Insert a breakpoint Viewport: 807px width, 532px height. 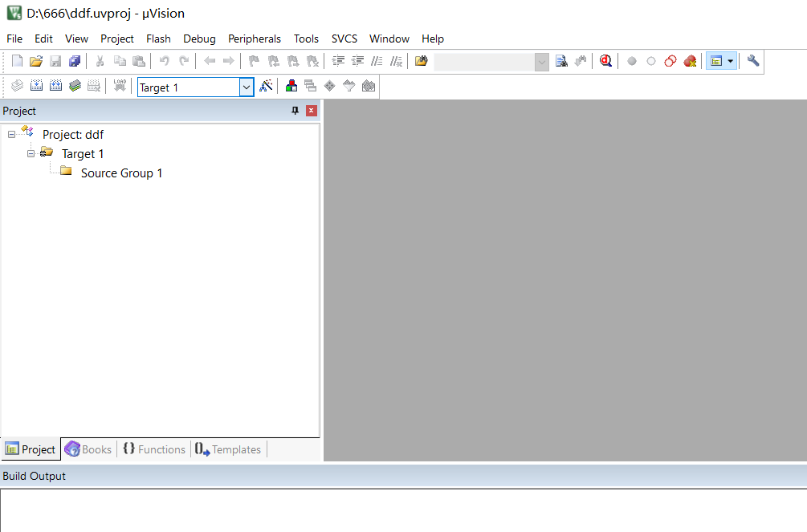pos(631,61)
